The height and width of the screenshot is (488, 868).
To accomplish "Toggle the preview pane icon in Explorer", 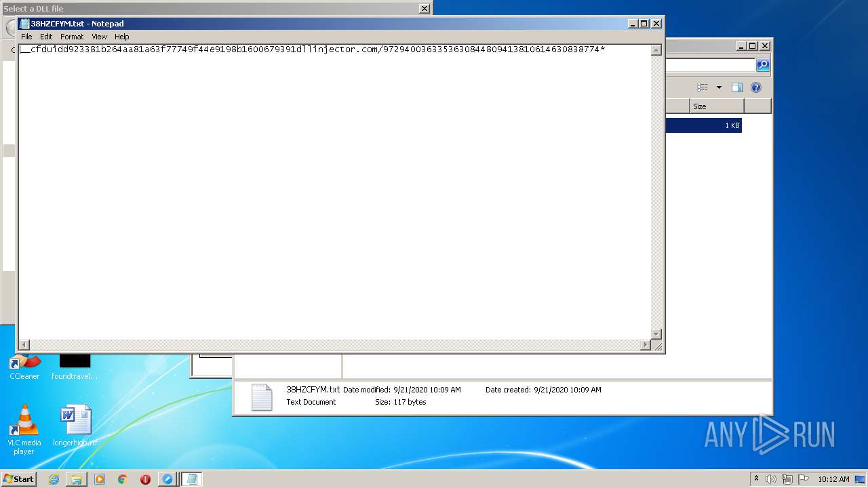I will (737, 87).
